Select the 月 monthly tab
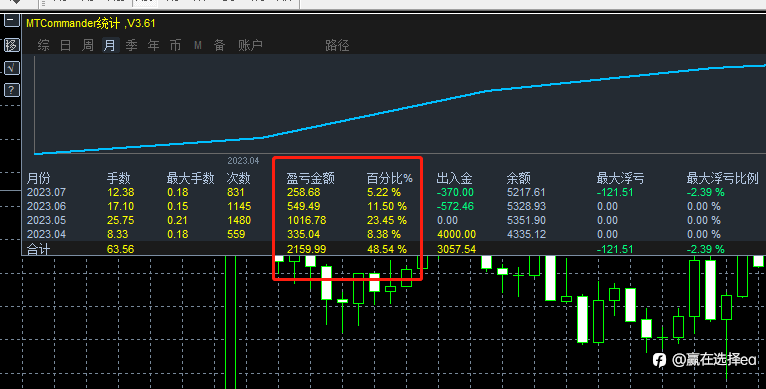The width and height of the screenshot is (766, 389). [x=110, y=45]
